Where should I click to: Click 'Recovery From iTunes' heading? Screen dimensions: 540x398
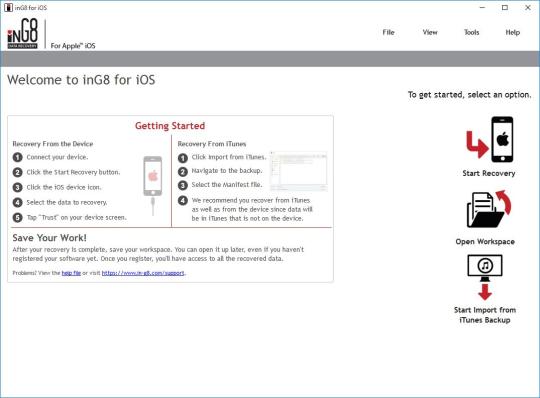pos(212,144)
